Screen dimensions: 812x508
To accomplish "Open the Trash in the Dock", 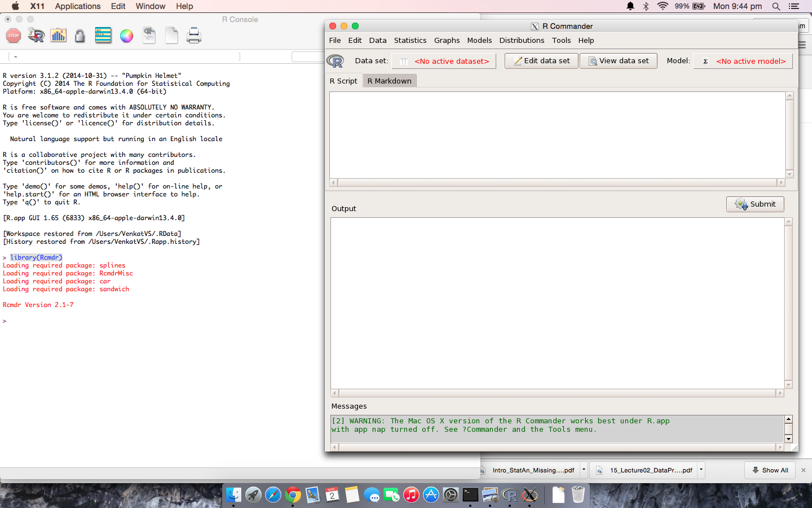I will pos(578,495).
